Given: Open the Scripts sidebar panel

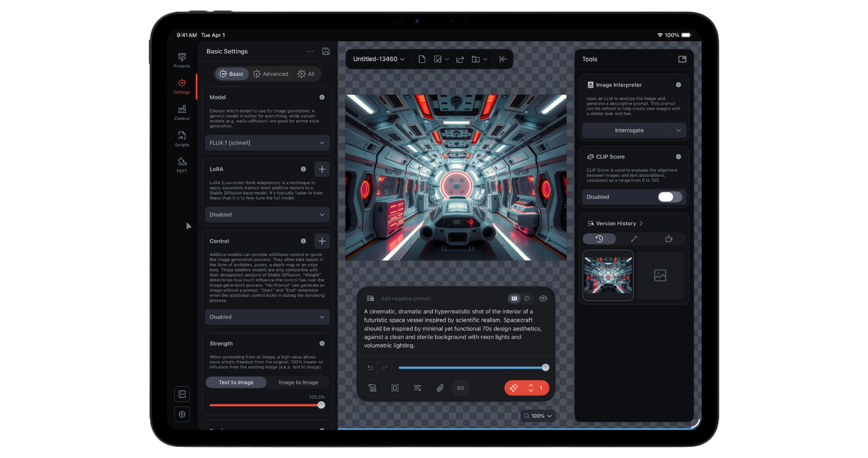Looking at the screenshot, I should (182, 139).
